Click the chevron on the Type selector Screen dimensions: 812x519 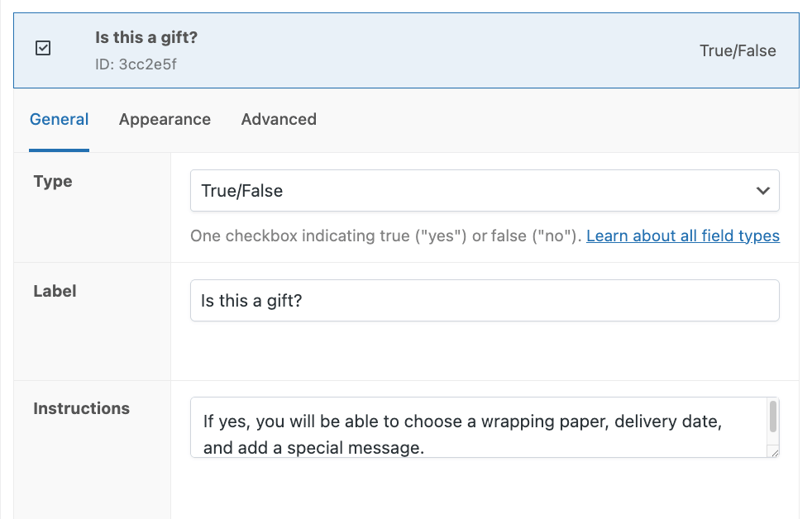(x=762, y=190)
